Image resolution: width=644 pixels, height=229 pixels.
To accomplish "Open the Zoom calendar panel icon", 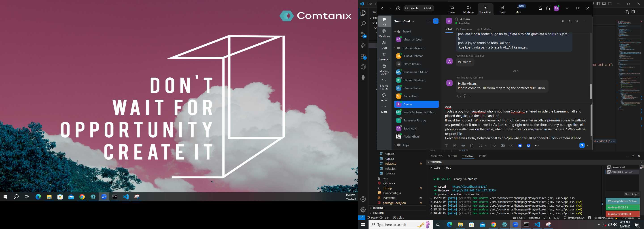I will coord(548,8).
